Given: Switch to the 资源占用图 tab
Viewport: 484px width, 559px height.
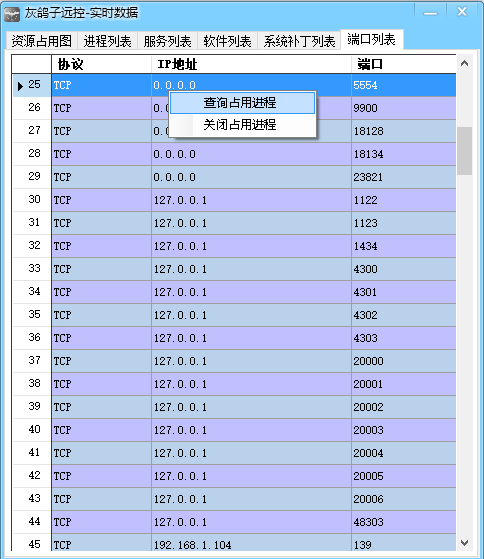Looking at the screenshot, I should [x=42, y=41].
